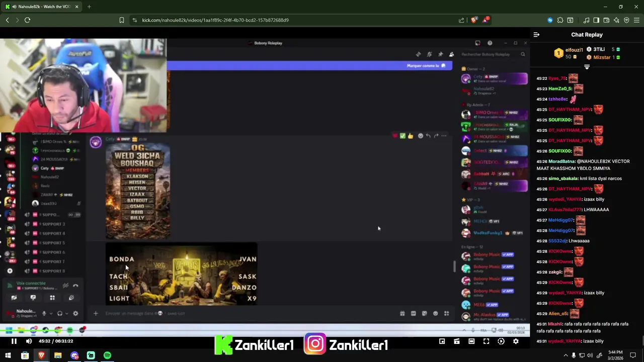Screen dimensions: 644x362
Task: Open the Leo AI assistant icon
Action: [x=616, y=20]
